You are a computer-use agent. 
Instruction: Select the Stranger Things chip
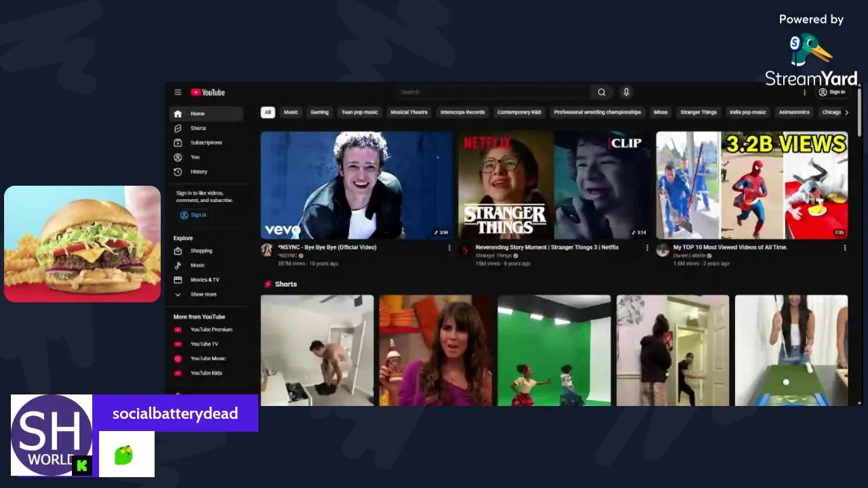pos(698,113)
